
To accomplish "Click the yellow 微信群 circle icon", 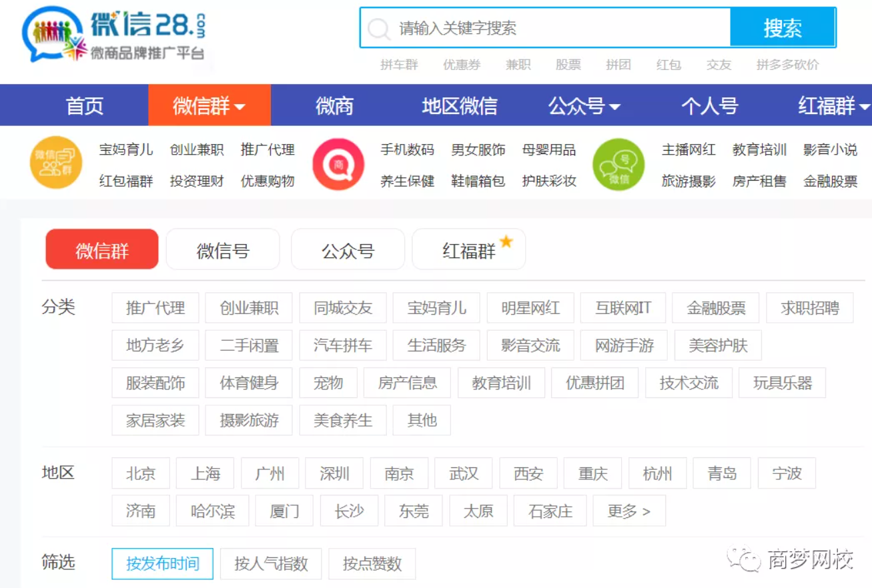I will click(56, 163).
